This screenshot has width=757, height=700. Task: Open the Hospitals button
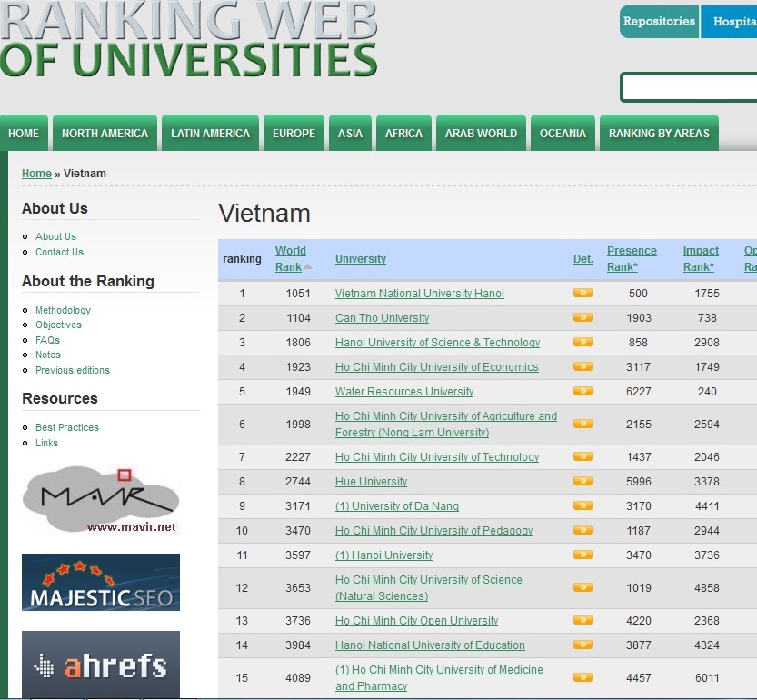(x=729, y=22)
